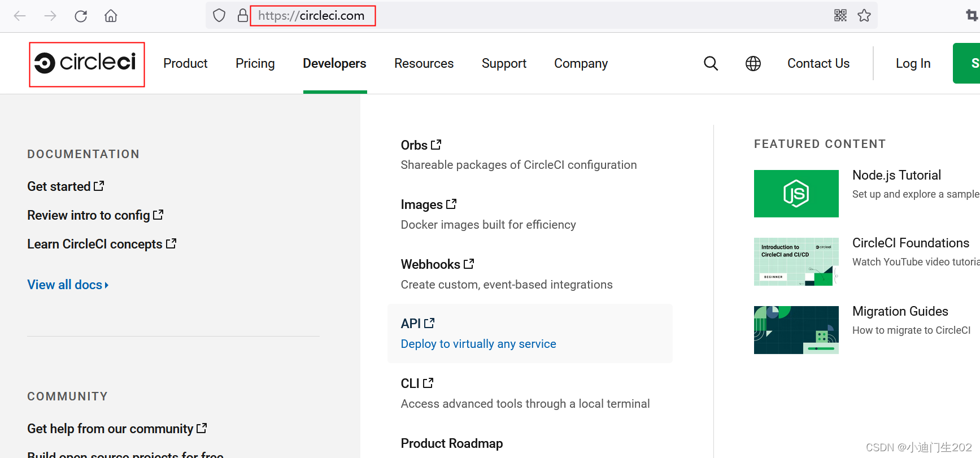The height and width of the screenshot is (458, 980).
Task: Open the Resources menu
Action: 424,63
